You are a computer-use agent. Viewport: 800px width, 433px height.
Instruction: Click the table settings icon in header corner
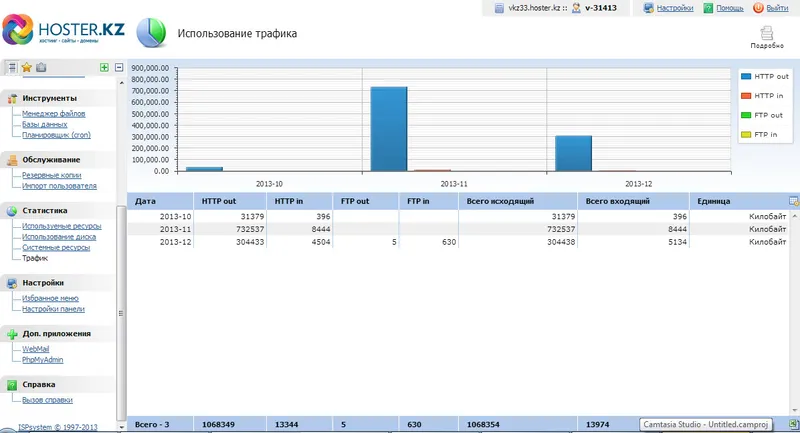(x=794, y=201)
